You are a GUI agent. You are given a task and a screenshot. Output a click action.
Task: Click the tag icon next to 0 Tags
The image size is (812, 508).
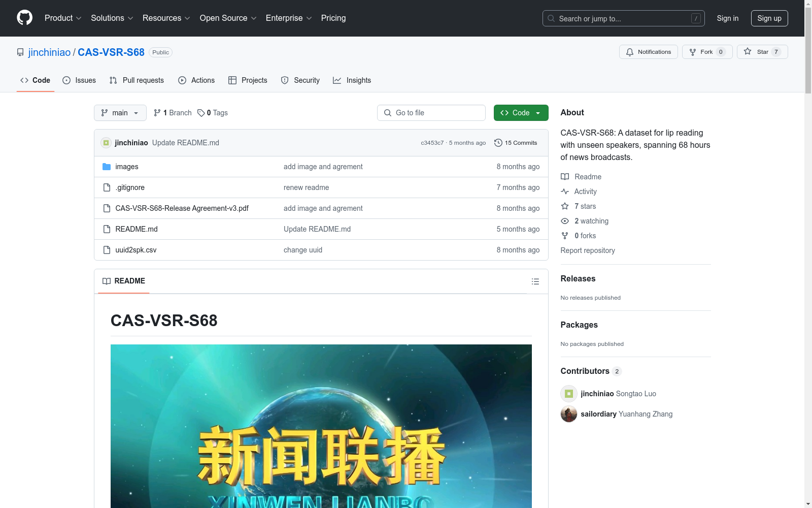tap(201, 113)
